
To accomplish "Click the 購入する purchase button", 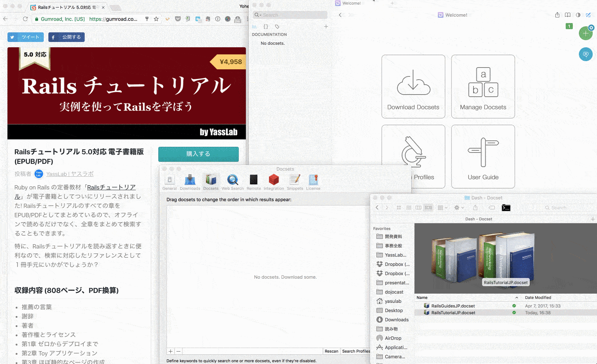I will (x=199, y=154).
